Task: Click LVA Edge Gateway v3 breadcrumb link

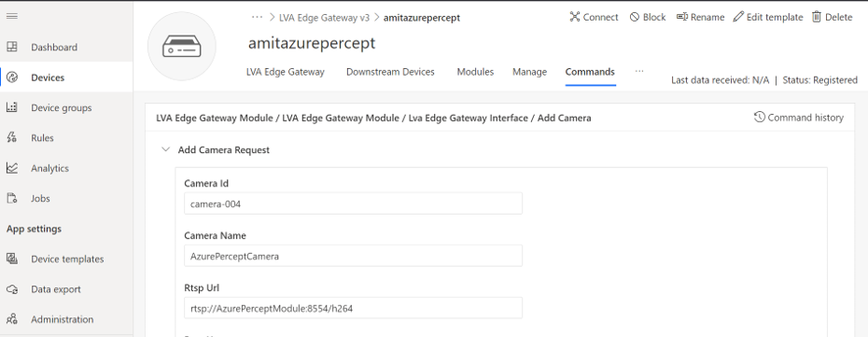Action: 325,17
